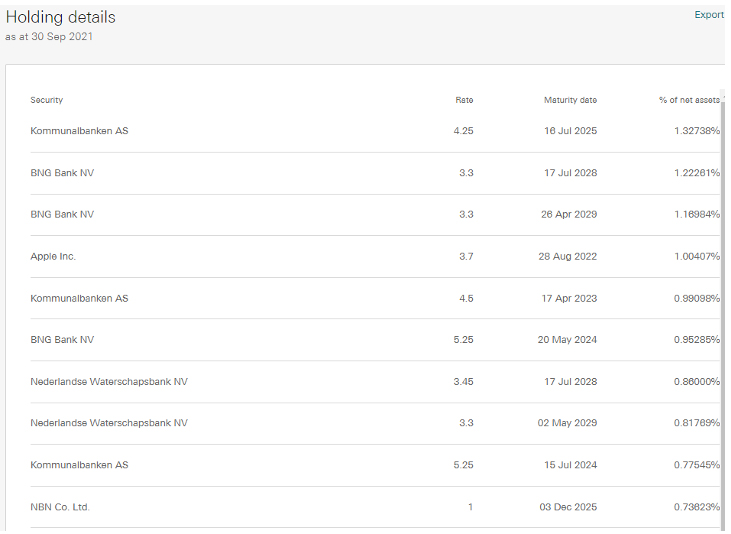Click the 03 Dec 2025 maturity date
The height and width of the screenshot is (534, 731).
[x=568, y=506]
